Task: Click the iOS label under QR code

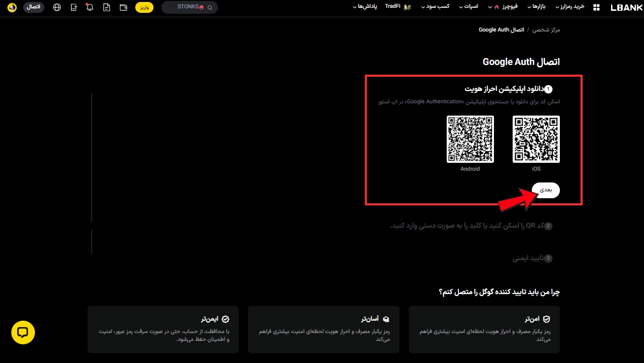Action: point(536,169)
